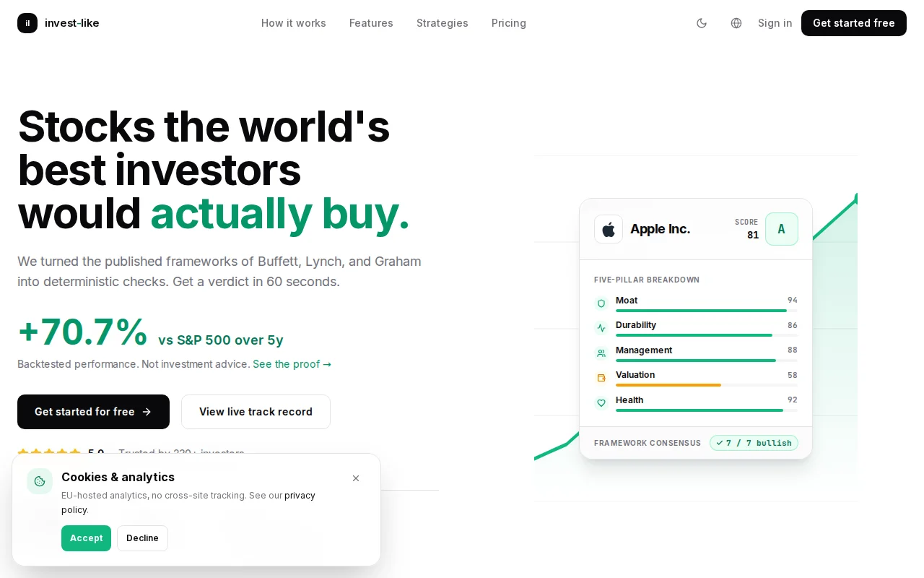Click the Valuation wallet icon
The height and width of the screenshot is (578, 924).
[601, 378]
